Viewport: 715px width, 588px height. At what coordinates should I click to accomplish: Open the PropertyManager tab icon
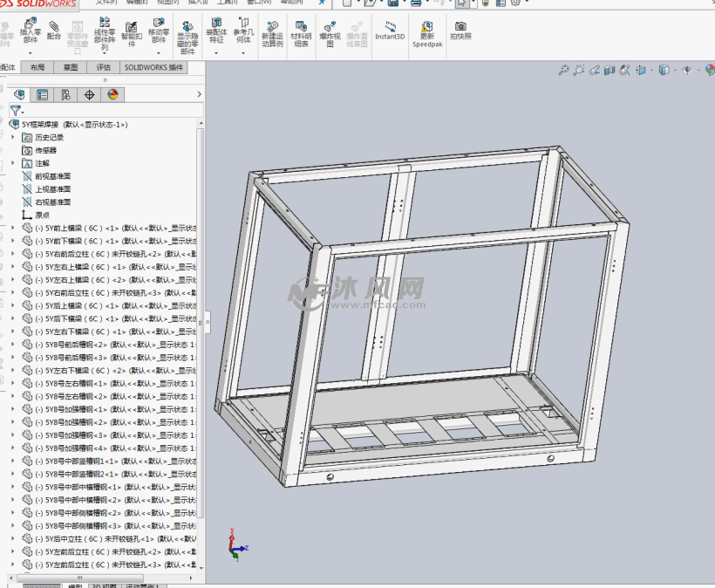[x=42, y=94]
